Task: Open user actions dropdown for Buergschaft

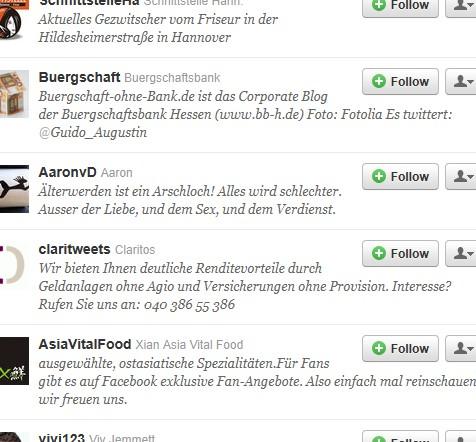Action: click(461, 82)
